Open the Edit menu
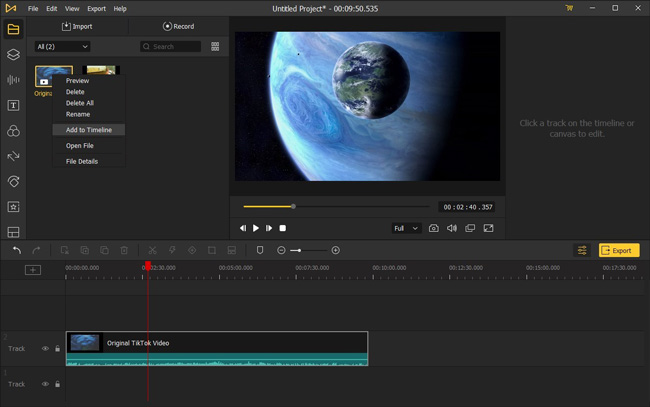This screenshot has width=650, height=407. pyautogui.click(x=51, y=8)
